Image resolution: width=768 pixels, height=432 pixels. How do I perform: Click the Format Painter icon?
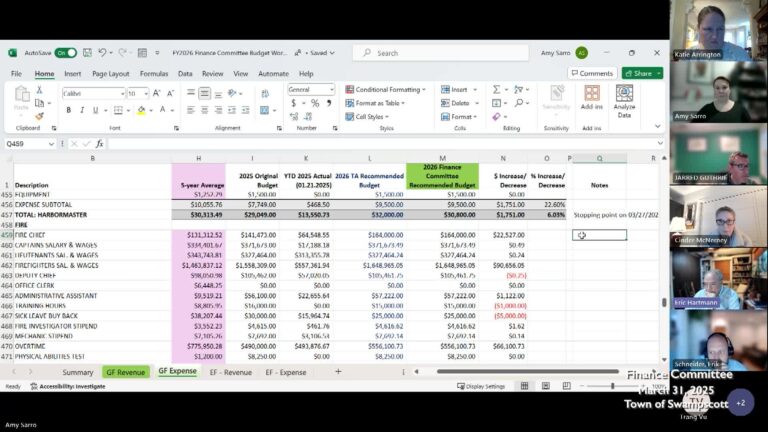click(40, 115)
